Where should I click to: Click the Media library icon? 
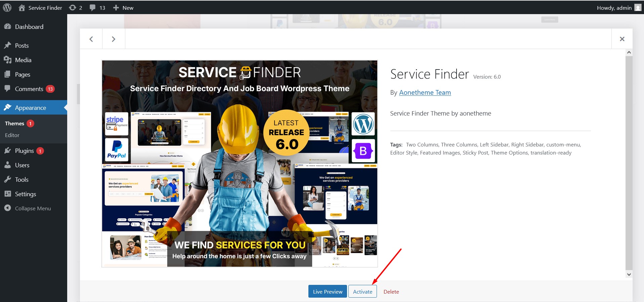coord(7,60)
